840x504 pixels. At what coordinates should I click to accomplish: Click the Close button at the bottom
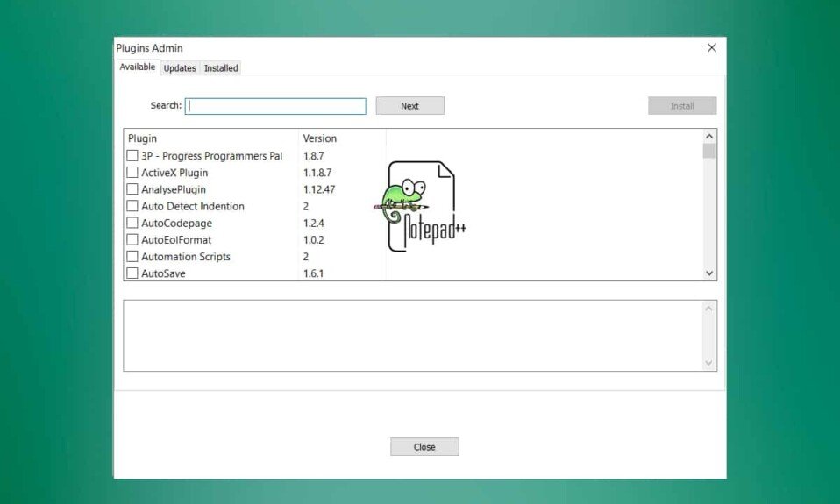(x=424, y=447)
